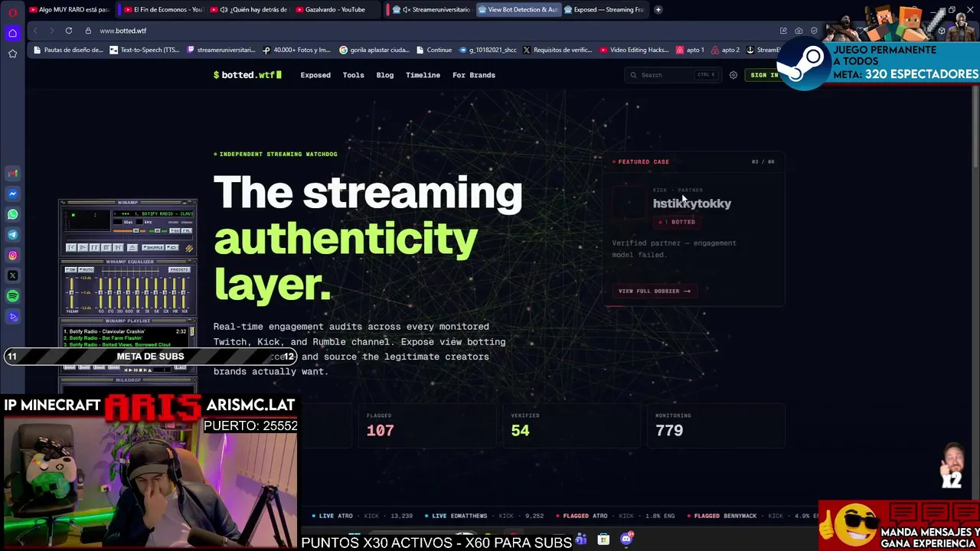Open Messenger in the sidebar
980x551 pixels.
point(12,194)
